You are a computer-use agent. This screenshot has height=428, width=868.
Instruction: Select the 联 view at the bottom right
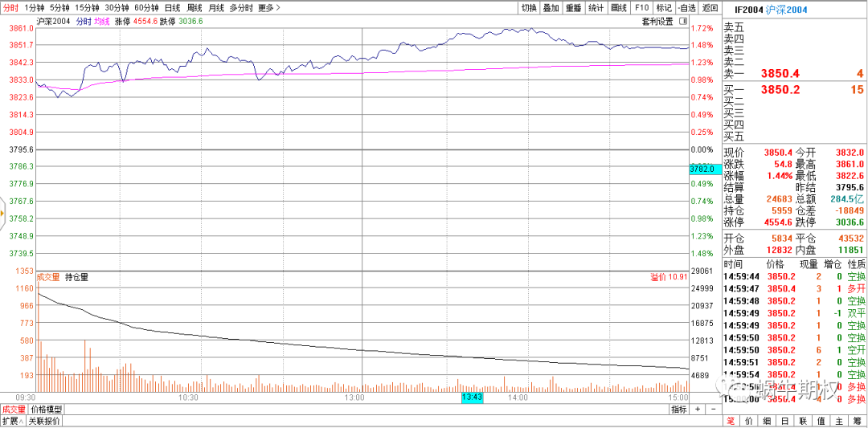point(803,422)
